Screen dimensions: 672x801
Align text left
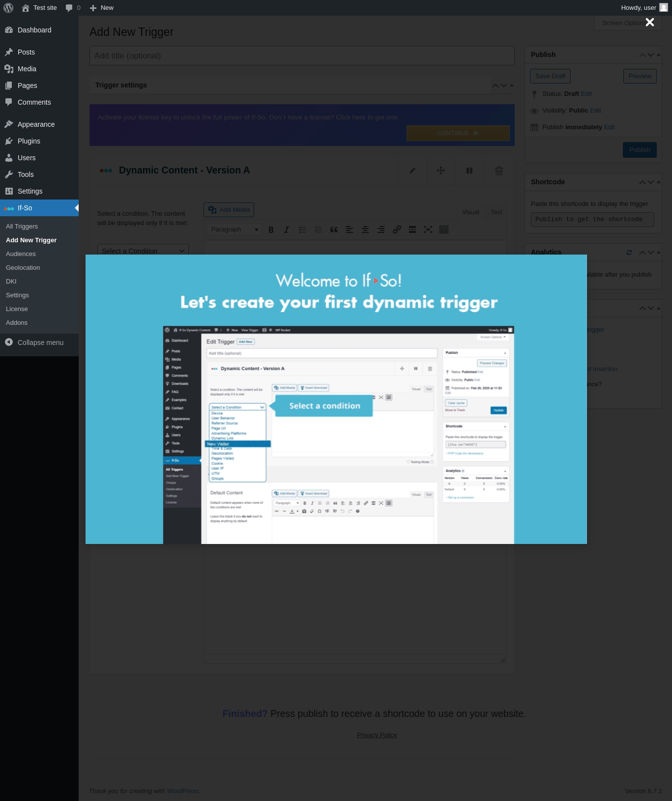(x=350, y=229)
